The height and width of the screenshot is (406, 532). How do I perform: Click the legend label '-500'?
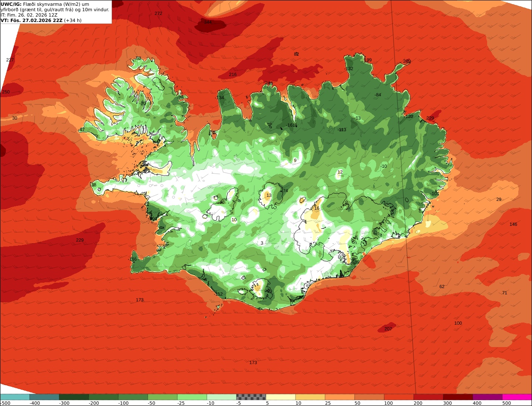5,403
